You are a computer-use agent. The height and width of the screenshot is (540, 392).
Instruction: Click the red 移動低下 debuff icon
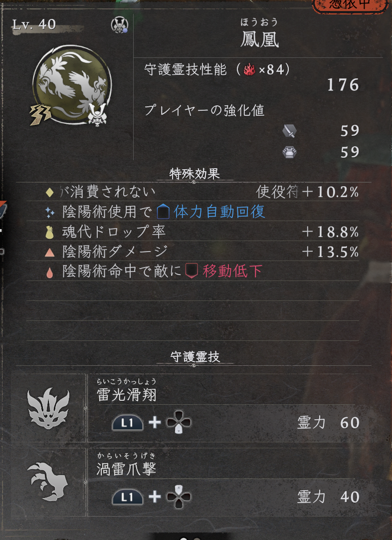coord(192,271)
